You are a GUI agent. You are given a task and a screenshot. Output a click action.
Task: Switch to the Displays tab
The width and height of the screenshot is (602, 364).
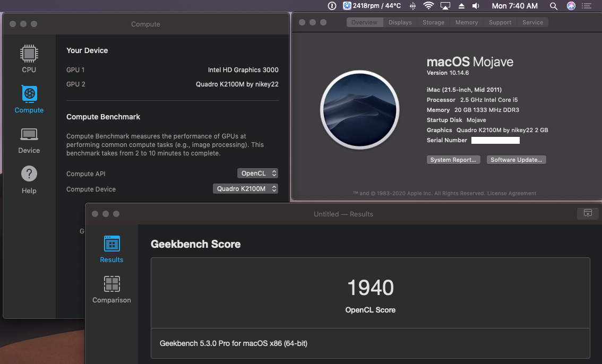tap(400, 22)
